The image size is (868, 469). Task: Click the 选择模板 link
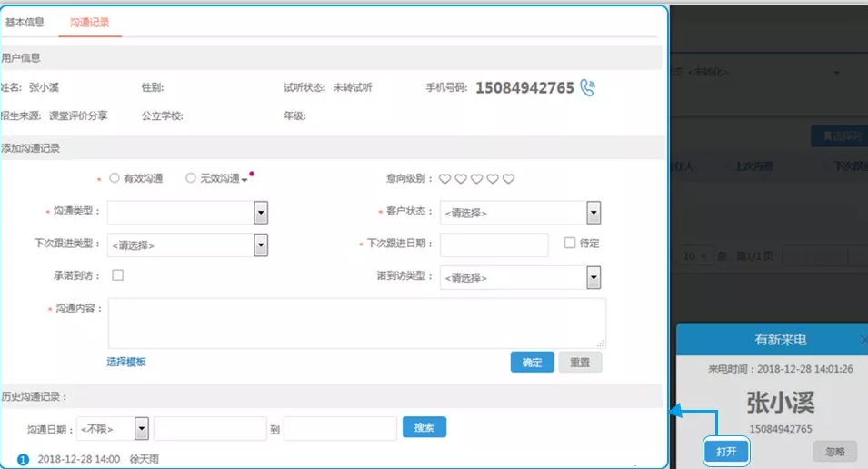(x=126, y=362)
